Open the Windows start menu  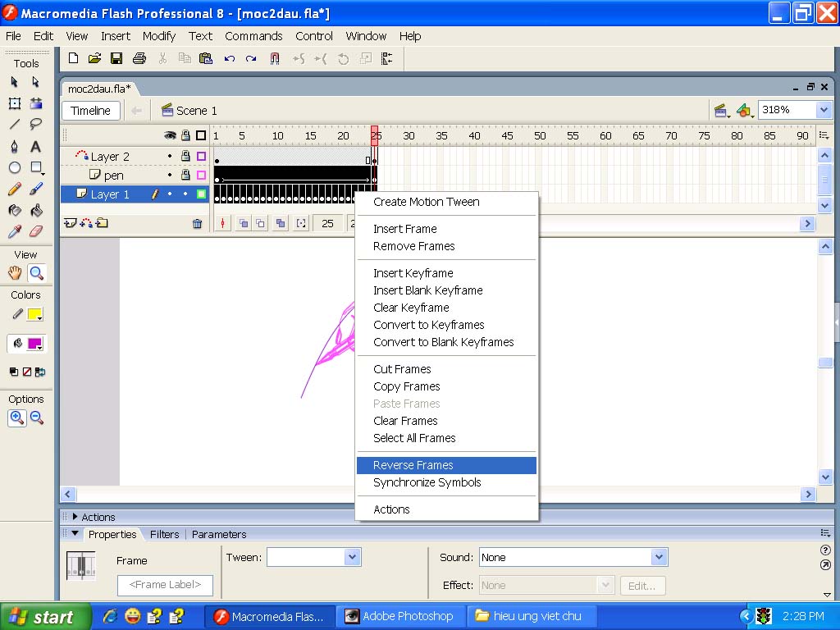[44, 617]
